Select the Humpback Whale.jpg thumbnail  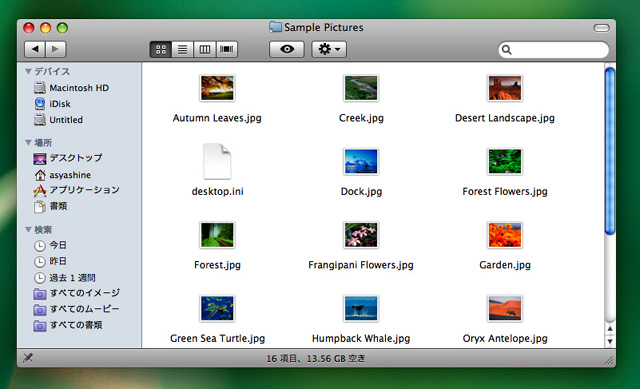(x=361, y=308)
